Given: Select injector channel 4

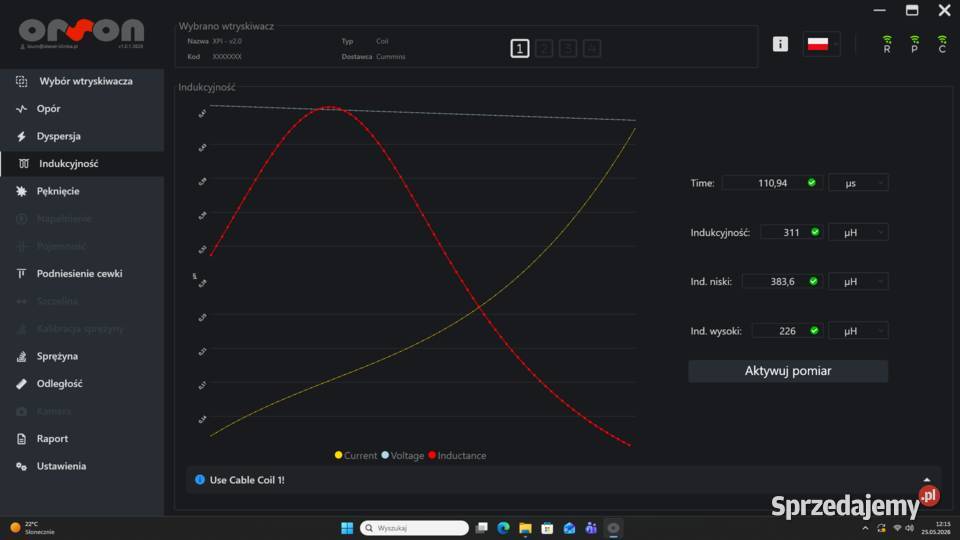Looking at the screenshot, I should click(591, 48).
